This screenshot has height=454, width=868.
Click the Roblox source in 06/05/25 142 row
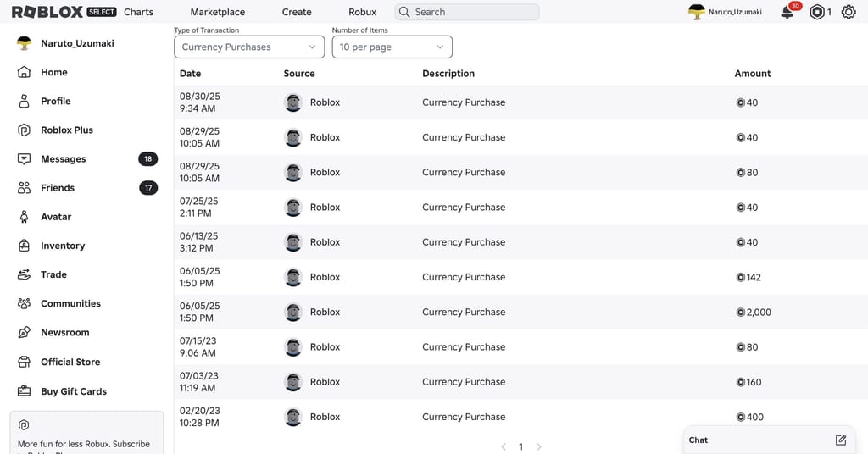[x=325, y=277]
